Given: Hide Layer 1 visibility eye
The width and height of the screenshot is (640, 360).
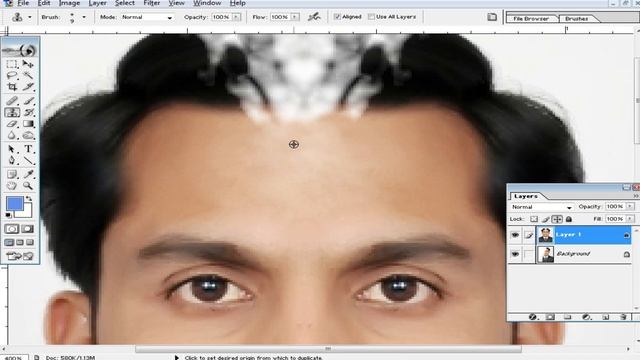Looking at the screenshot, I should 515,235.
